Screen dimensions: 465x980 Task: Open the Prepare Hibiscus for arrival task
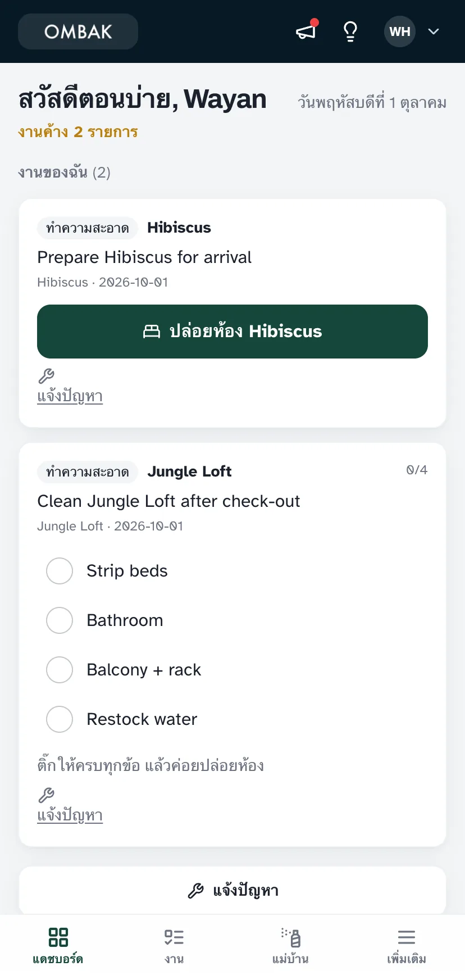[144, 257]
